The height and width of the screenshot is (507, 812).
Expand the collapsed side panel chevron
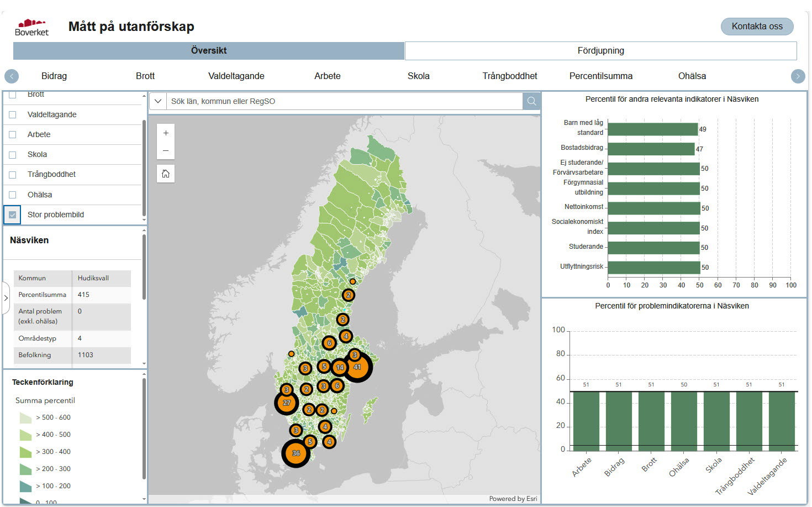(x=6, y=297)
